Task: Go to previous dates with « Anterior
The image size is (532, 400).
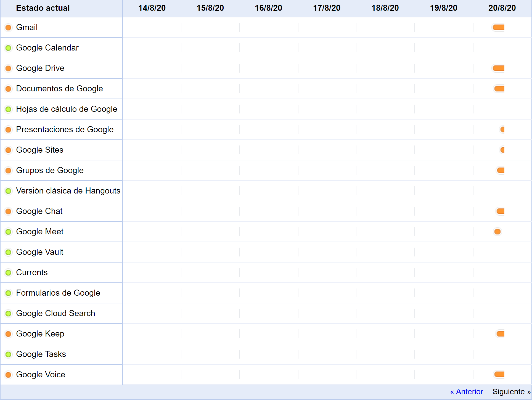Action: pos(467,392)
